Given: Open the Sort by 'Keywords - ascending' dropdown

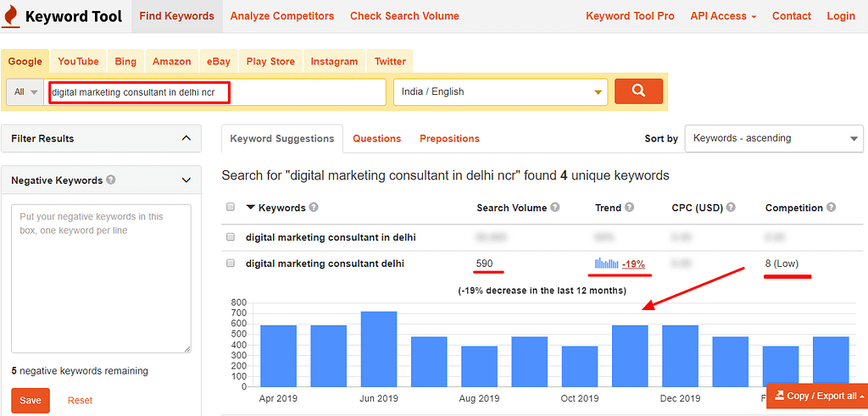Looking at the screenshot, I should [x=774, y=138].
